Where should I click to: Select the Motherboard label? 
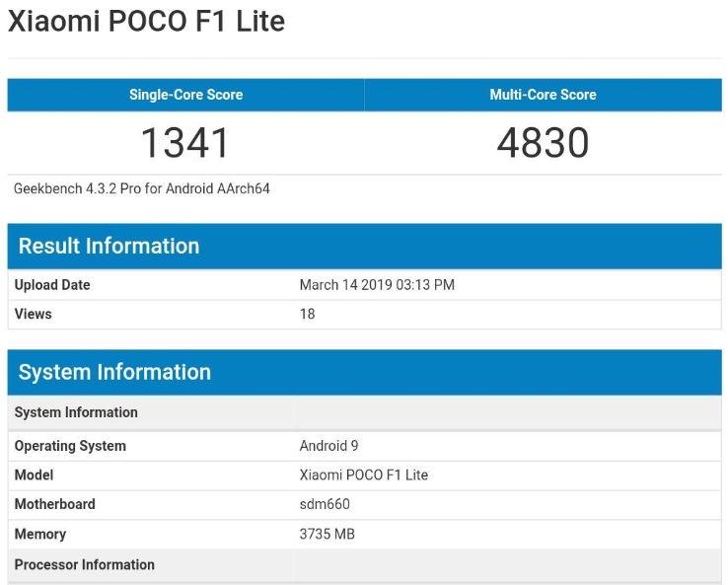tap(55, 504)
